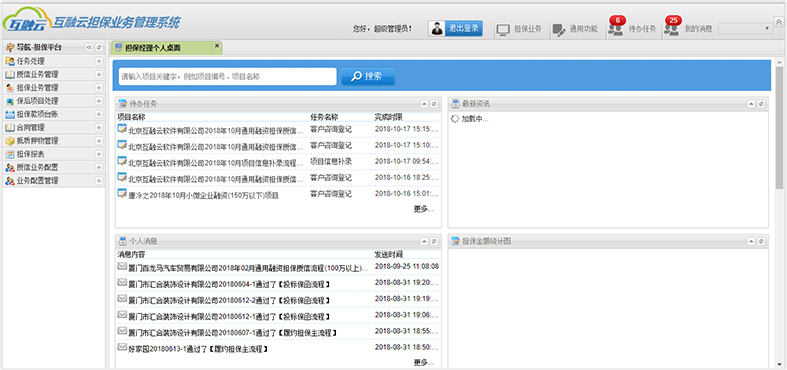This screenshot has width=787, height=370.
Task: Refresh the 个人消息 panel
Action: pyautogui.click(x=434, y=241)
